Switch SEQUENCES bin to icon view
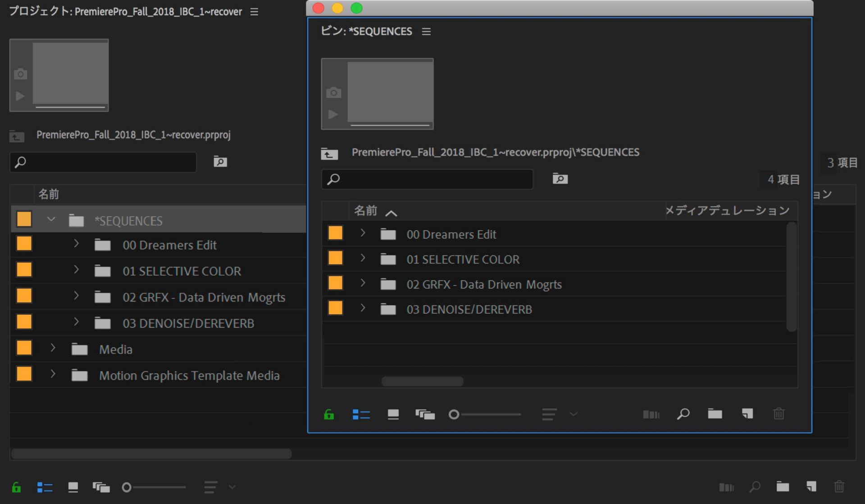This screenshot has width=865, height=504. click(x=393, y=414)
